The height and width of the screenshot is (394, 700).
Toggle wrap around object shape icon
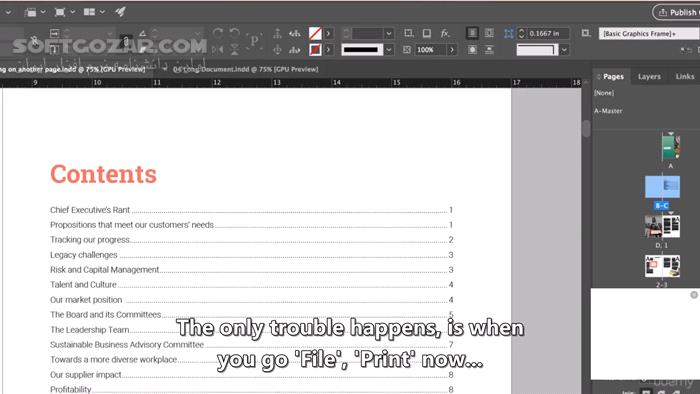tap(472, 50)
